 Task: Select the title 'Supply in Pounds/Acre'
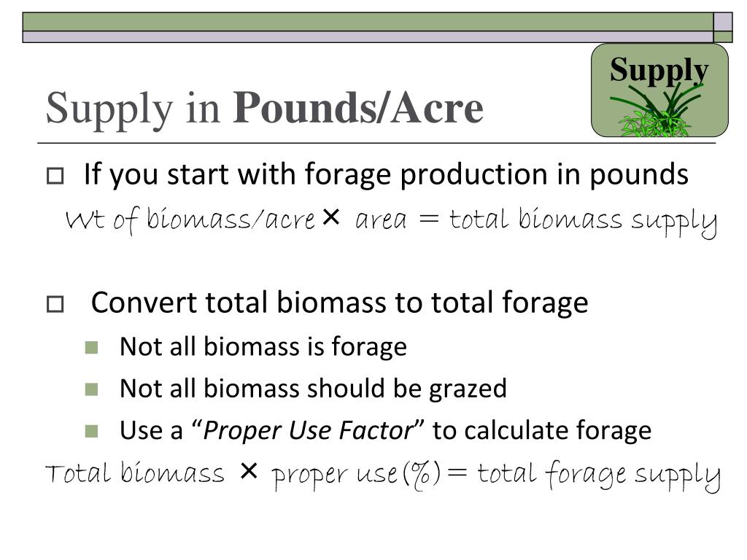pos(264,109)
